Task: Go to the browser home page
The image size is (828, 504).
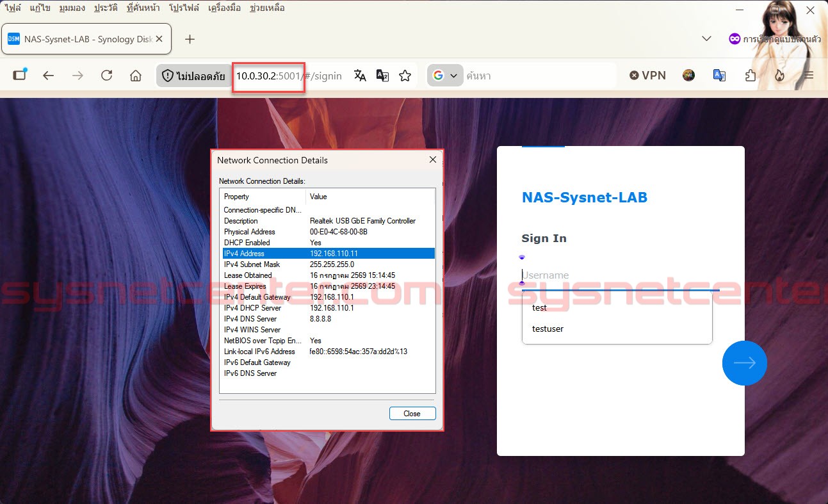Action: coord(136,76)
